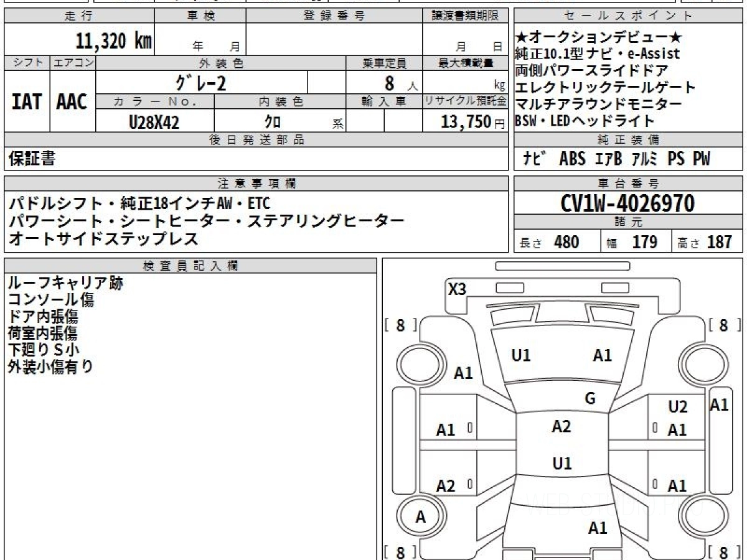Select the width value 179
The height and width of the screenshot is (560, 747).
tap(644, 242)
